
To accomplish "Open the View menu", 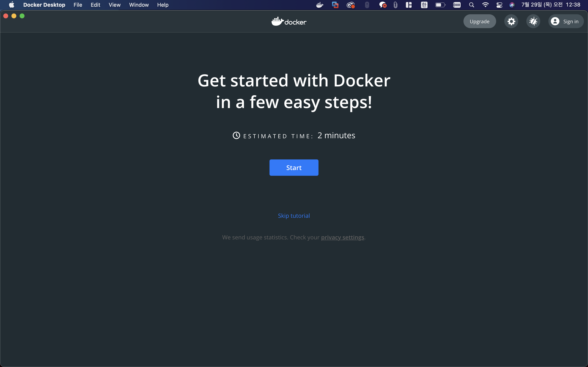I will (x=115, y=5).
